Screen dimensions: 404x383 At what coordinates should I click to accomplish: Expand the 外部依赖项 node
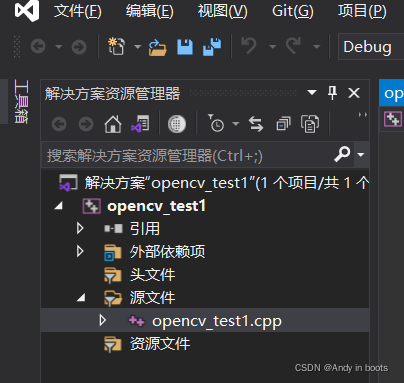(x=80, y=251)
